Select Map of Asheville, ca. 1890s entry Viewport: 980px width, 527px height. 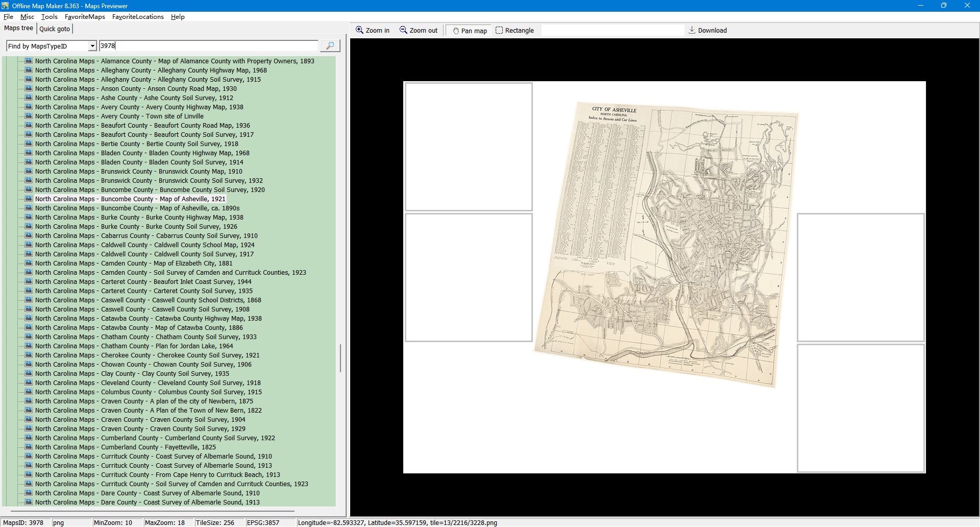point(137,208)
